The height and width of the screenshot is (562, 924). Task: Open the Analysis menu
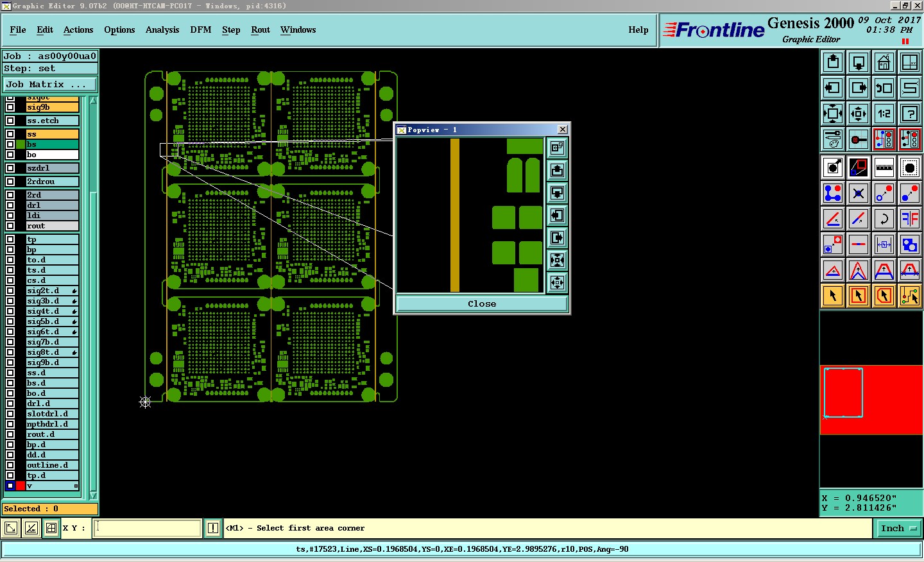162,30
